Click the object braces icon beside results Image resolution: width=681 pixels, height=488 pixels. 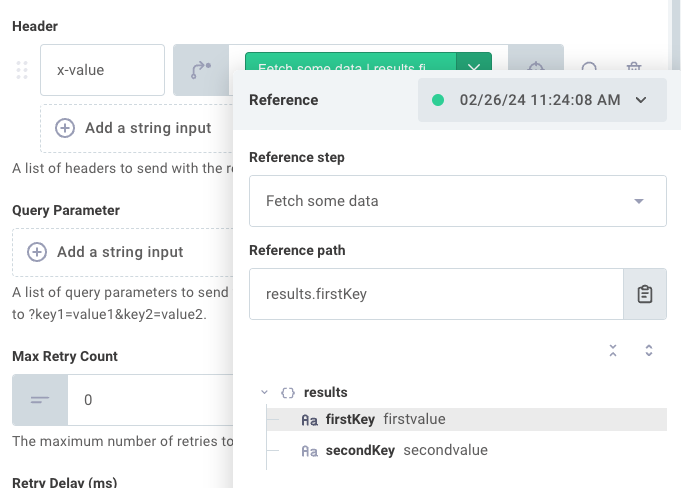click(x=288, y=393)
